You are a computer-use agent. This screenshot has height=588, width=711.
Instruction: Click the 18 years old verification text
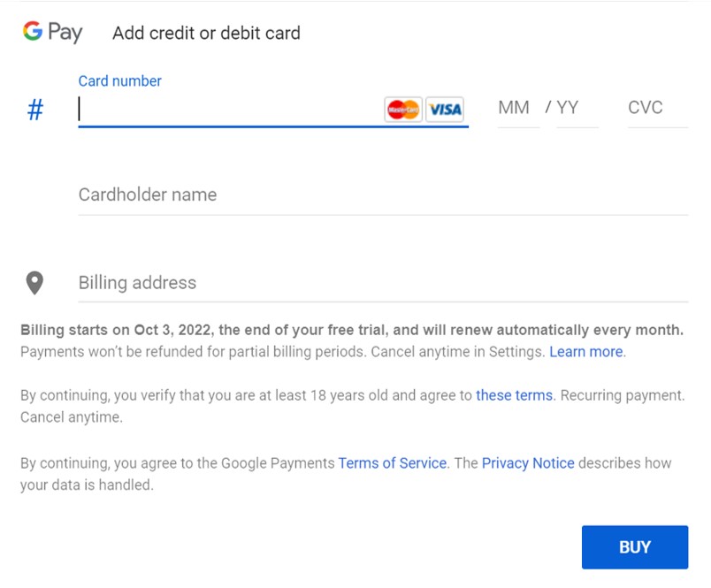[x=248, y=396]
